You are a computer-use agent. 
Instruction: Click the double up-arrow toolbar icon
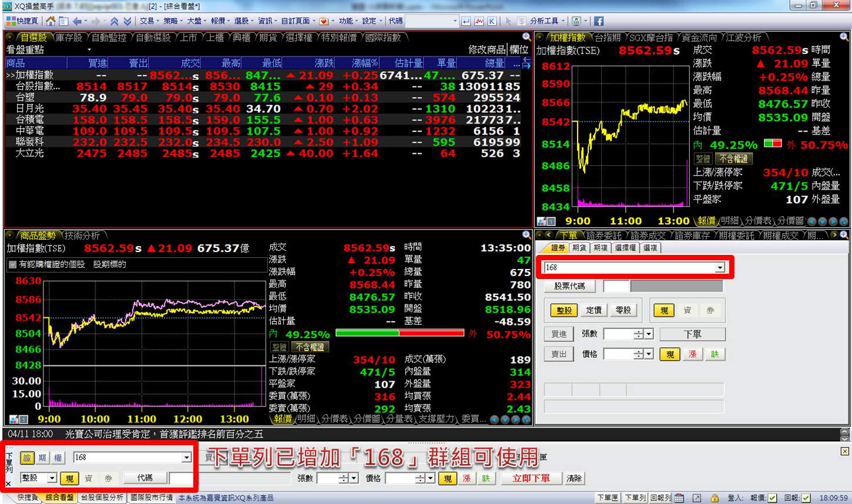click(x=115, y=21)
